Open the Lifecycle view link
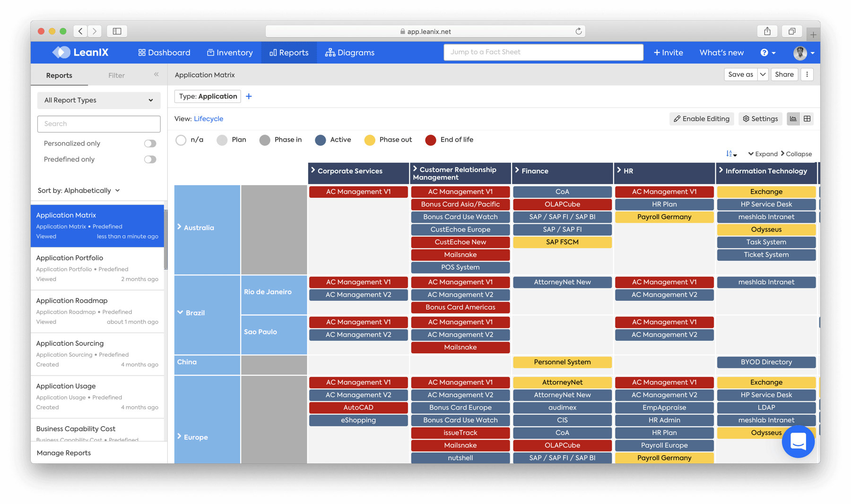 coord(208,119)
